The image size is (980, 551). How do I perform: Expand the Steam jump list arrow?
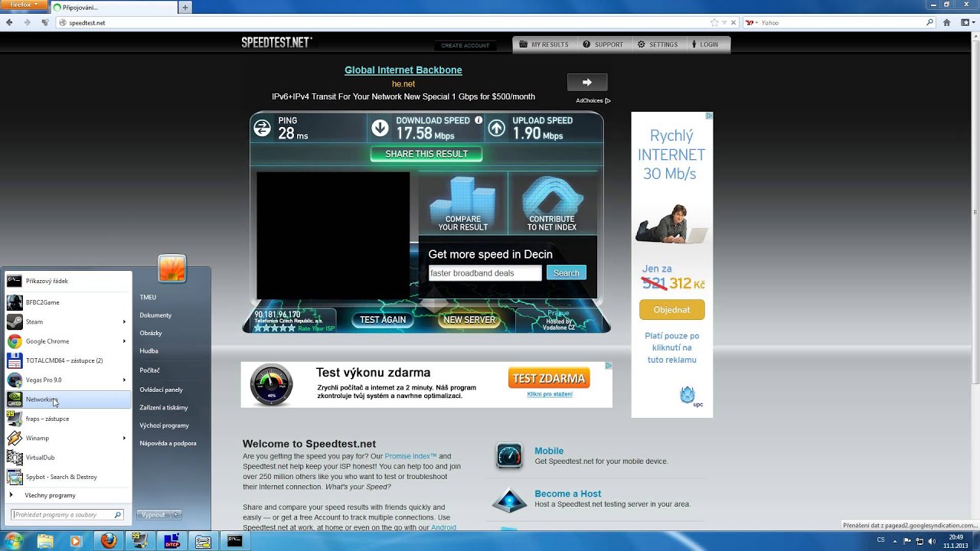tap(124, 321)
